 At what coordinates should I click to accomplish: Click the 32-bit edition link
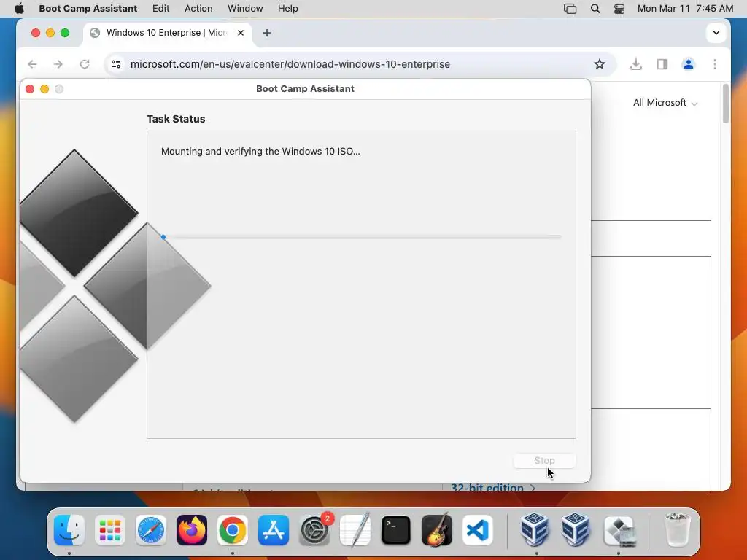(493, 487)
